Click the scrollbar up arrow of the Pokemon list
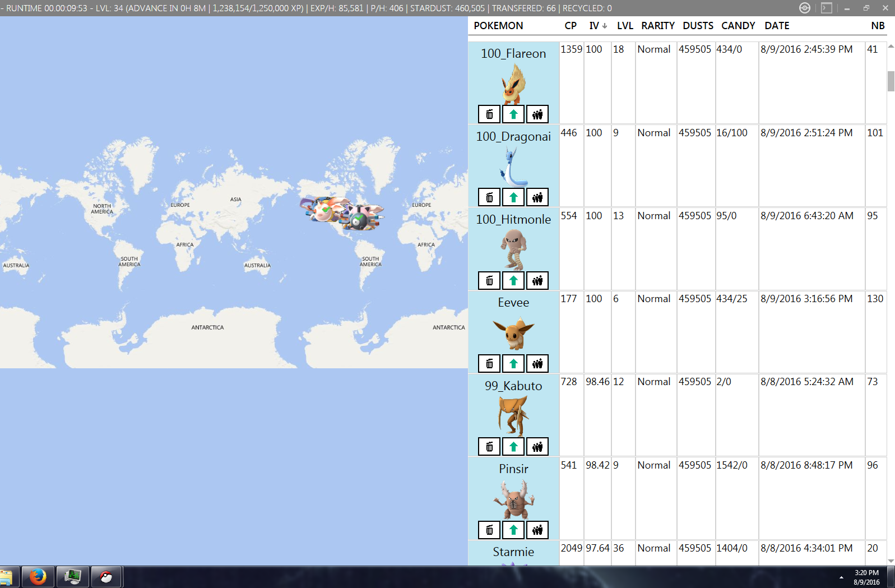This screenshot has width=895, height=588. tap(891, 46)
